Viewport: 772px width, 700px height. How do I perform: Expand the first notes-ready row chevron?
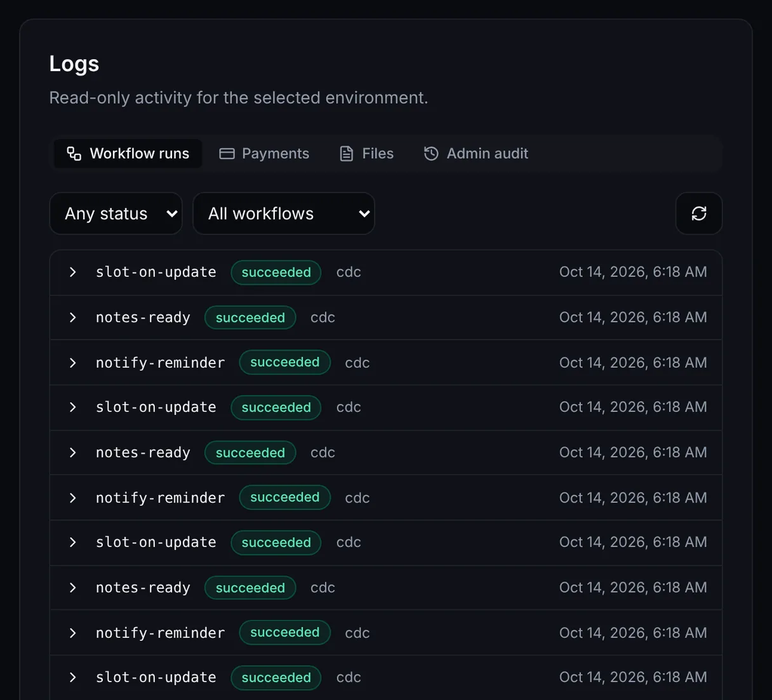click(72, 318)
